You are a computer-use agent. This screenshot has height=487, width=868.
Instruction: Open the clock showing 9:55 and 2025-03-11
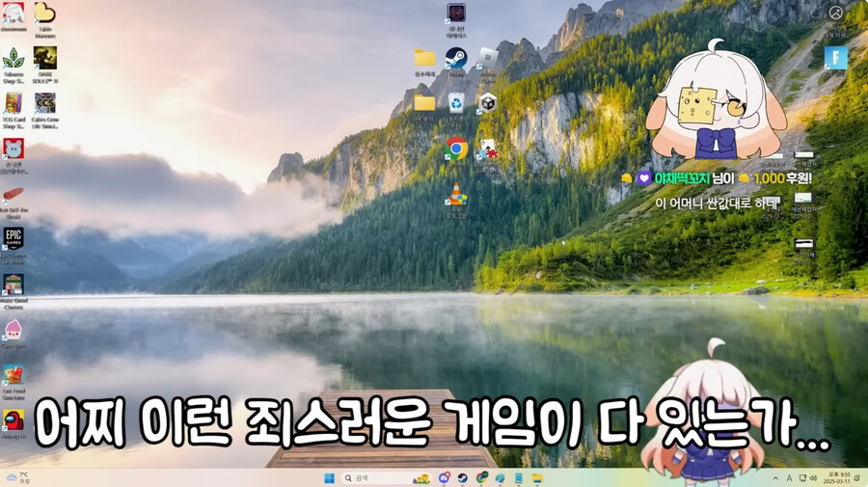click(837, 478)
